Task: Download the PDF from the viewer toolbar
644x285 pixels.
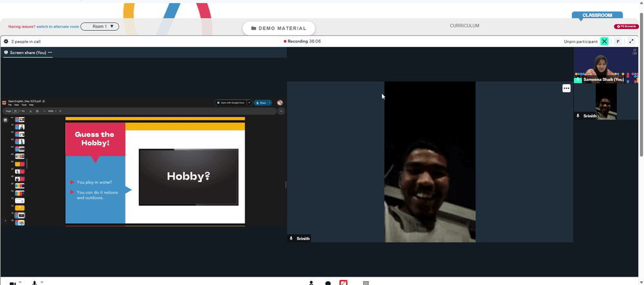Action: (30, 111)
